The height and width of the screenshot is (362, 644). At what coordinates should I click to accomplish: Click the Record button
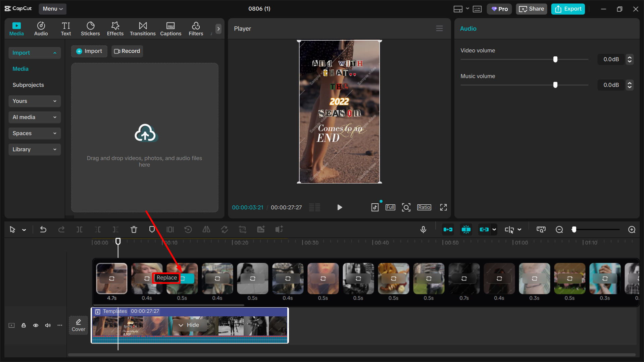point(127,51)
